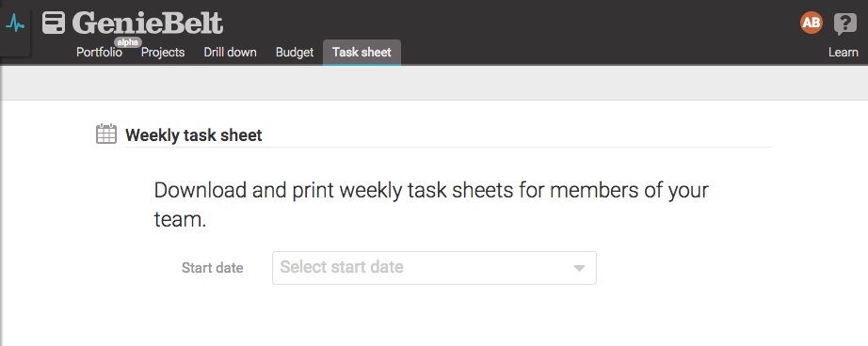Click the Start date label
Image resolution: width=868 pixels, height=346 pixels.
213,268
